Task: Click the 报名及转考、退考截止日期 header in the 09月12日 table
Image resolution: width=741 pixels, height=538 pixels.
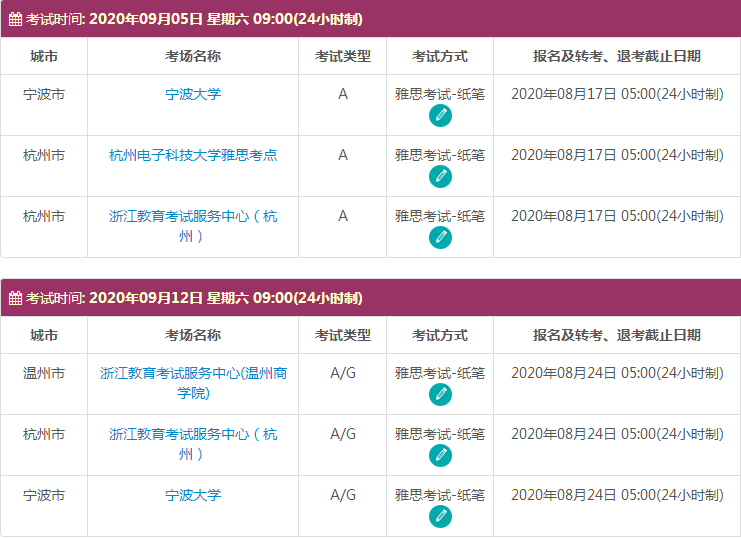Action: click(617, 335)
